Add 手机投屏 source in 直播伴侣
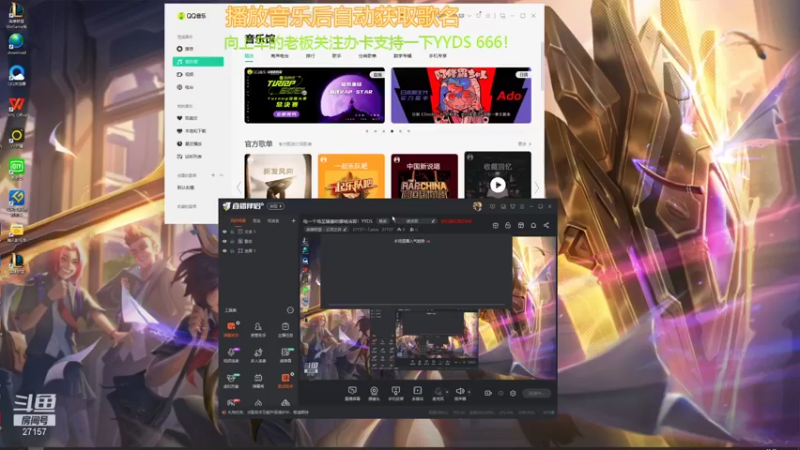 click(395, 393)
